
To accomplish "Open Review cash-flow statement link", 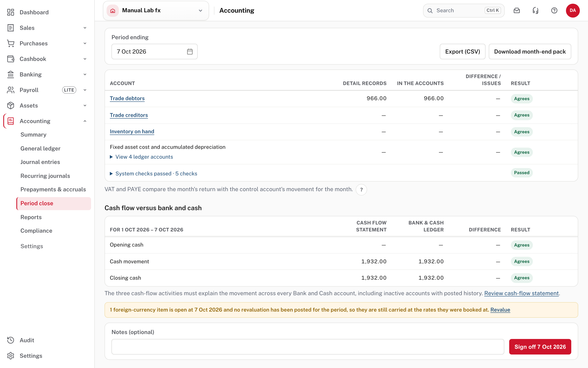I will tap(521, 293).
